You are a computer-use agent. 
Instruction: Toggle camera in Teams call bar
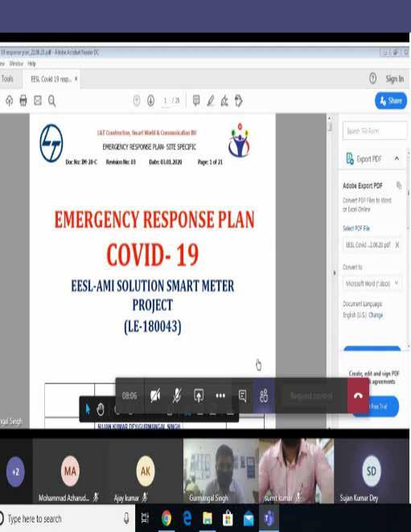click(155, 395)
